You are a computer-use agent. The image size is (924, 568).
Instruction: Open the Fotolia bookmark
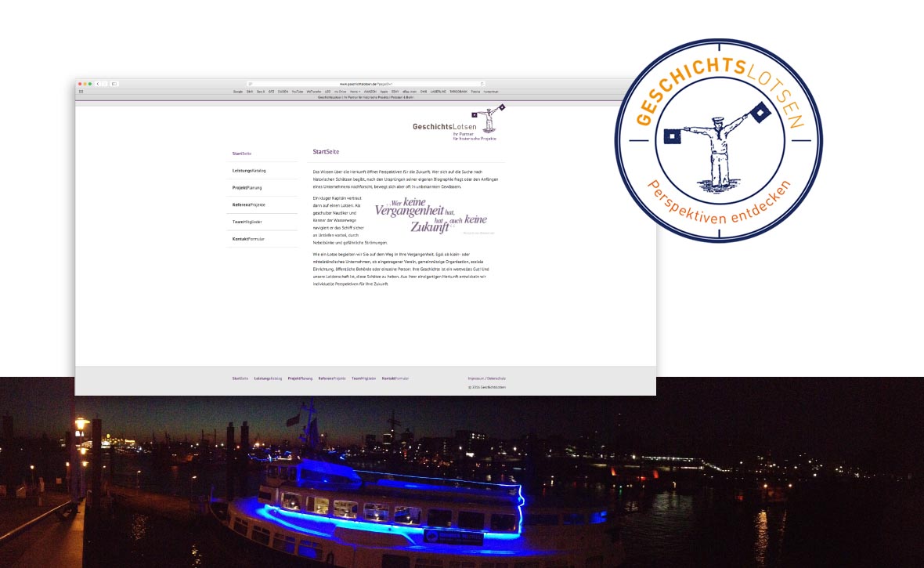[x=475, y=92]
